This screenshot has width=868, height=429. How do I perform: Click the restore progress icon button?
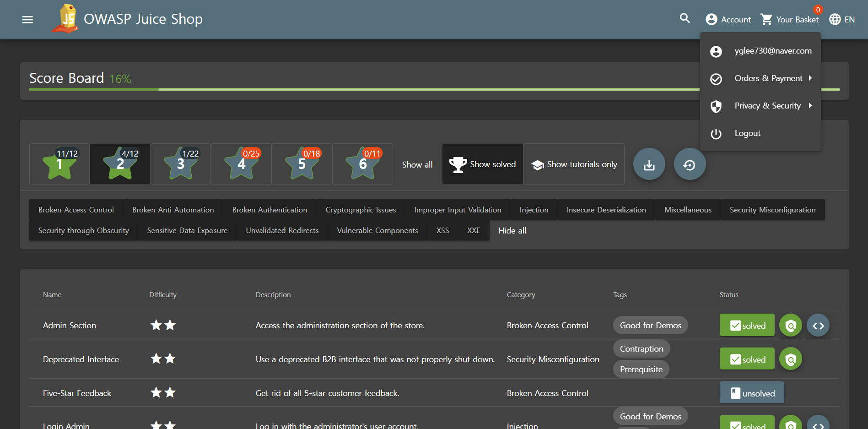click(x=690, y=164)
